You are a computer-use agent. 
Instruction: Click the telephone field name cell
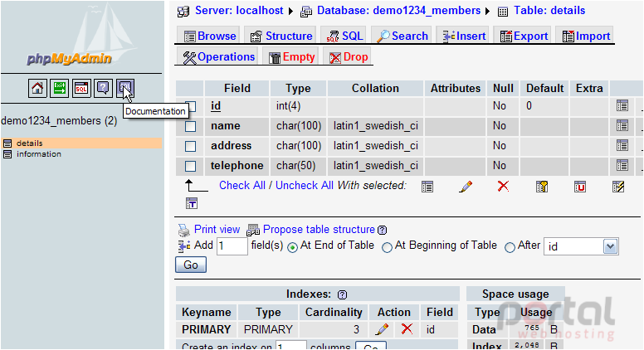click(237, 166)
